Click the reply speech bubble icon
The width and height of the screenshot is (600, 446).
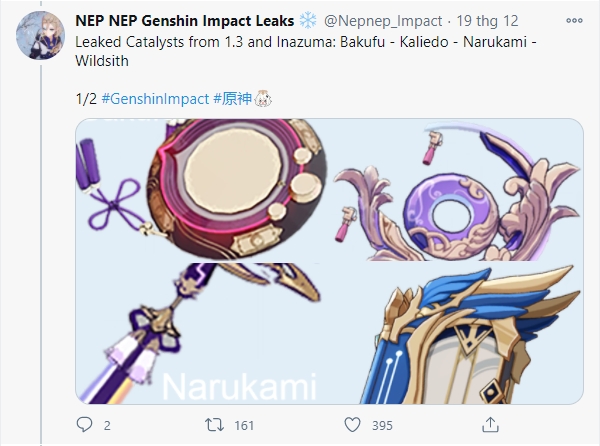click(x=85, y=425)
